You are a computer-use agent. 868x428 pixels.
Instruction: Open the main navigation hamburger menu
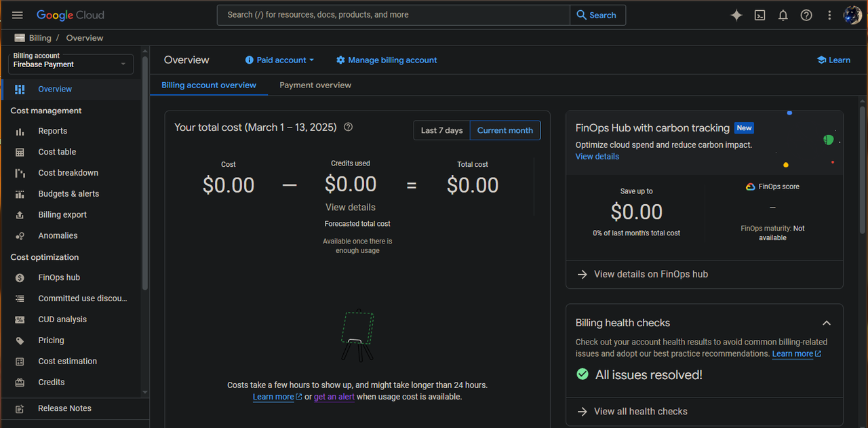pyautogui.click(x=18, y=15)
